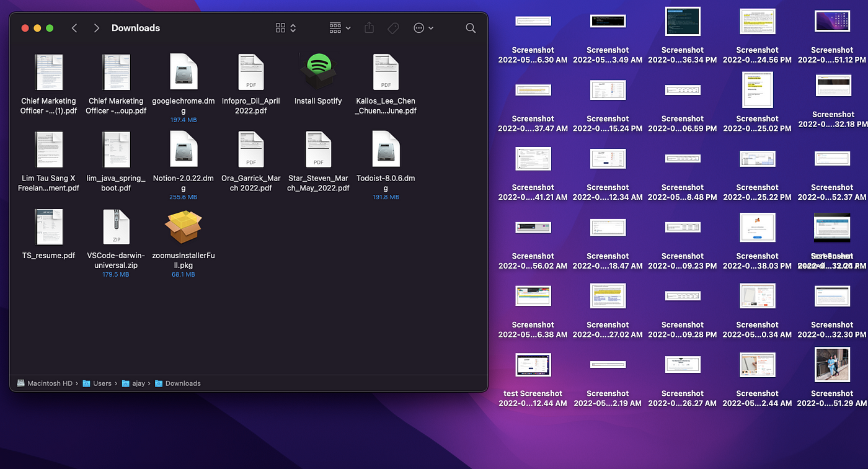Select desktop Screenshot 2022-0....51.29 AM

(832, 365)
